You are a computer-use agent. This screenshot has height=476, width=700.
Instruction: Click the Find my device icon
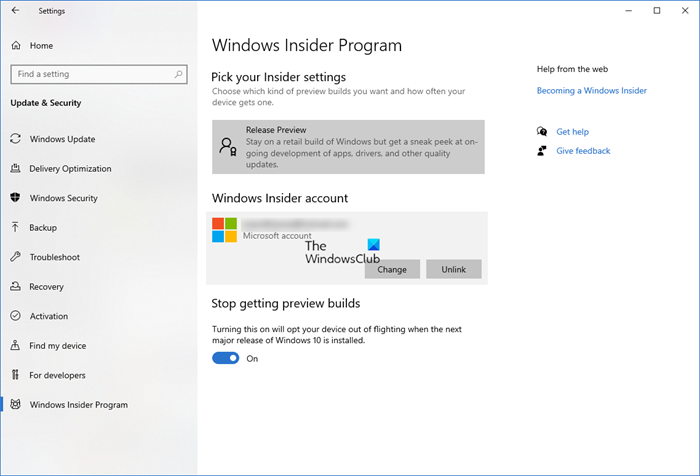[x=16, y=345]
